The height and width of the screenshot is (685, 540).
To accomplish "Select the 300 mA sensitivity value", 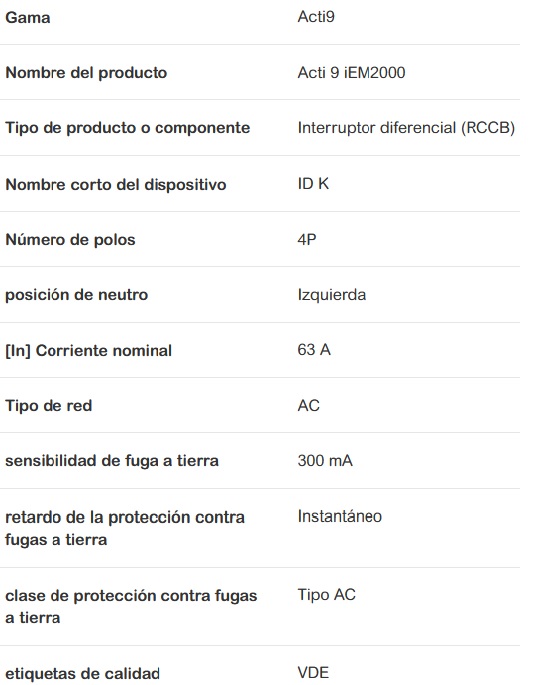I will click(325, 461).
